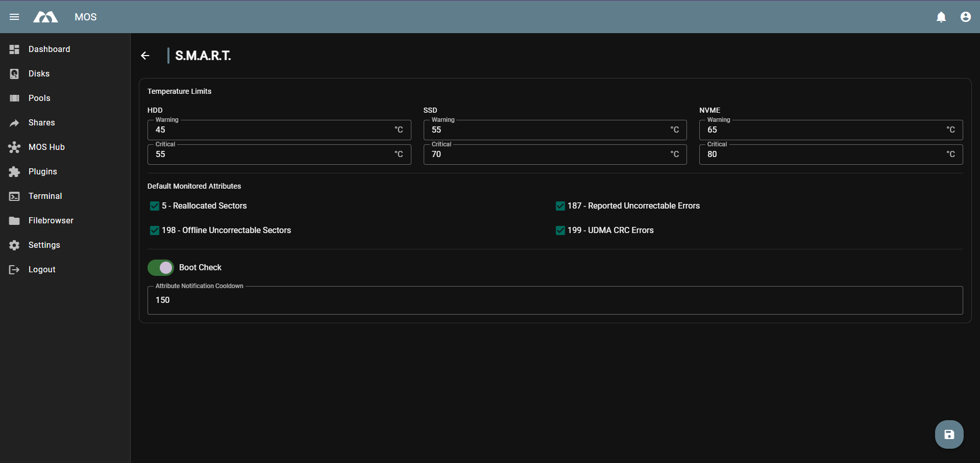Open MOS Hub in sidebar

(x=46, y=147)
